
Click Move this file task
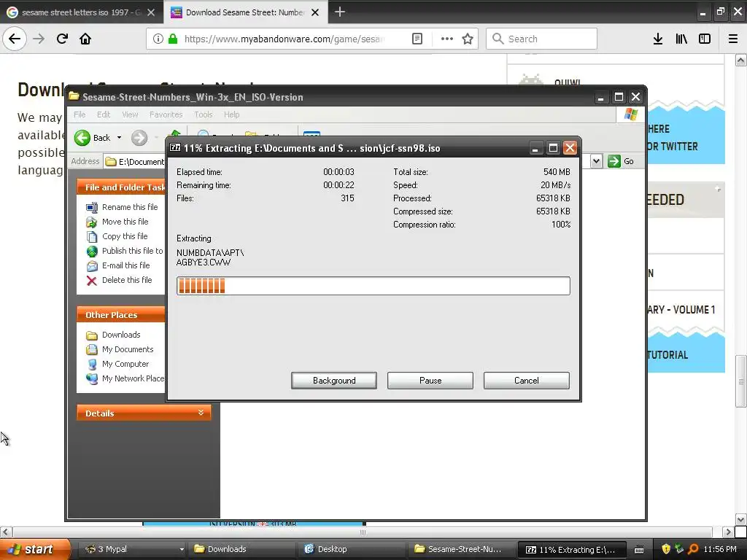pos(117,222)
